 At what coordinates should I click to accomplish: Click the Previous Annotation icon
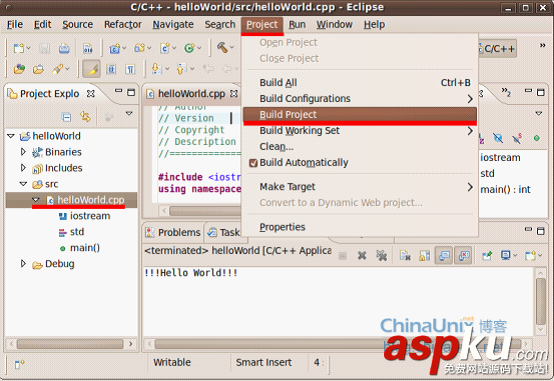181,69
